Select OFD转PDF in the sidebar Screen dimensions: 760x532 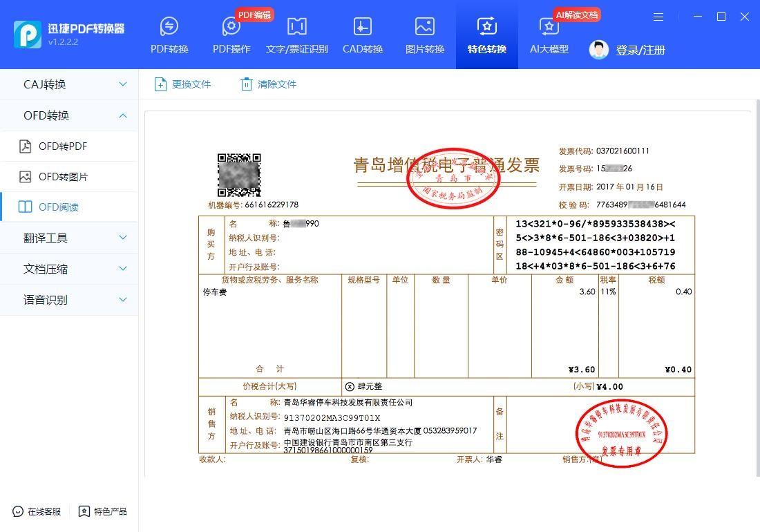coord(69,146)
